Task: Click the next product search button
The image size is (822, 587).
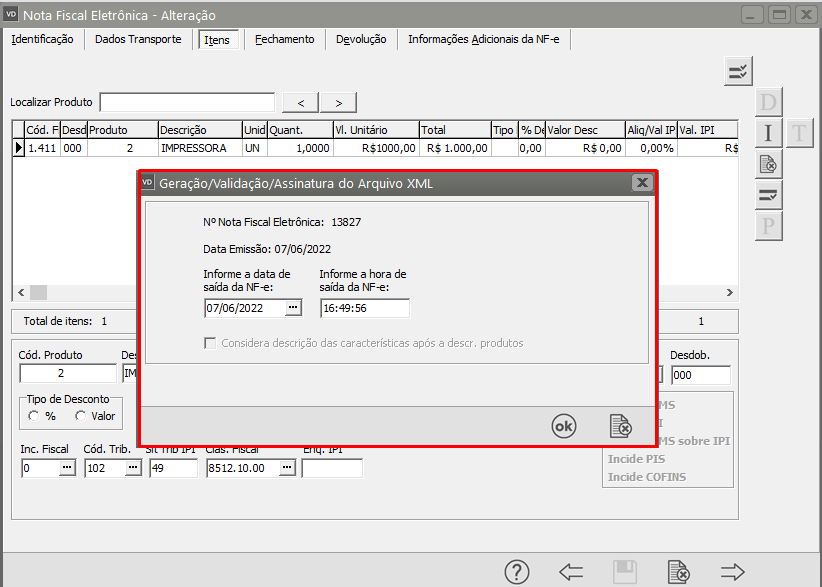Action: point(338,103)
